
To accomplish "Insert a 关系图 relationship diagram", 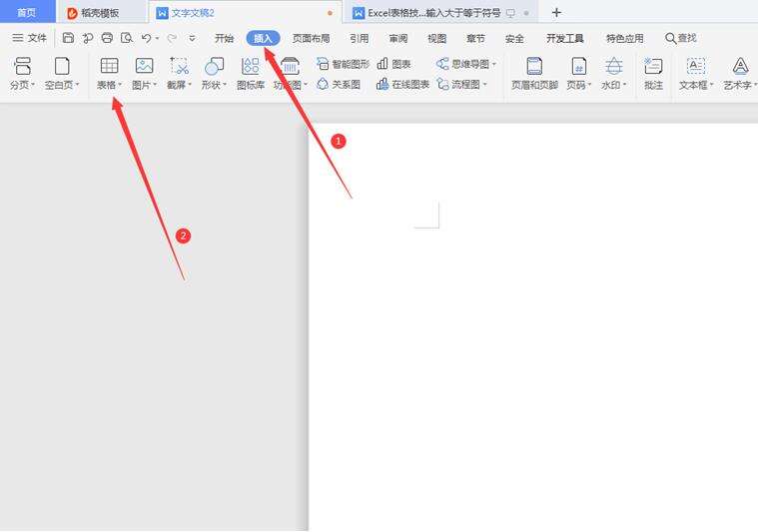I will click(x=339, y=85).
